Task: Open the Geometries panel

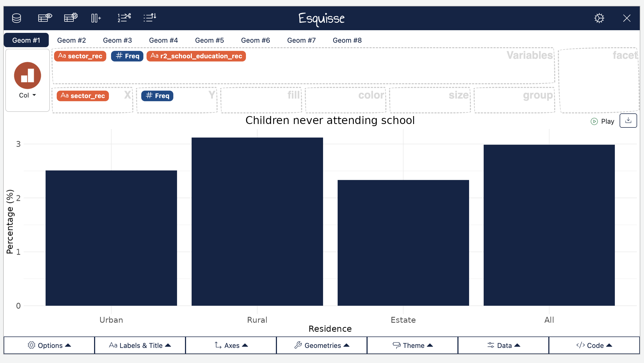Action: coord(322,345)
